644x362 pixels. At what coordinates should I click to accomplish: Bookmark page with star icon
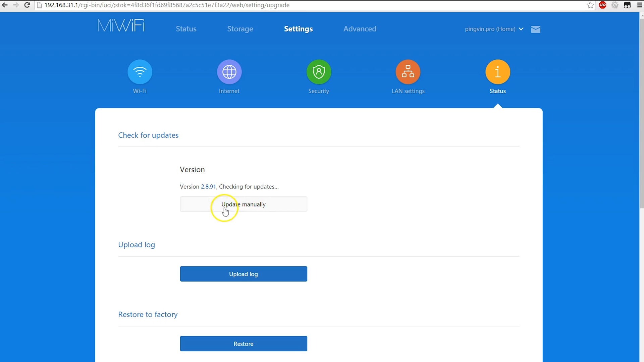pos(590,5)
